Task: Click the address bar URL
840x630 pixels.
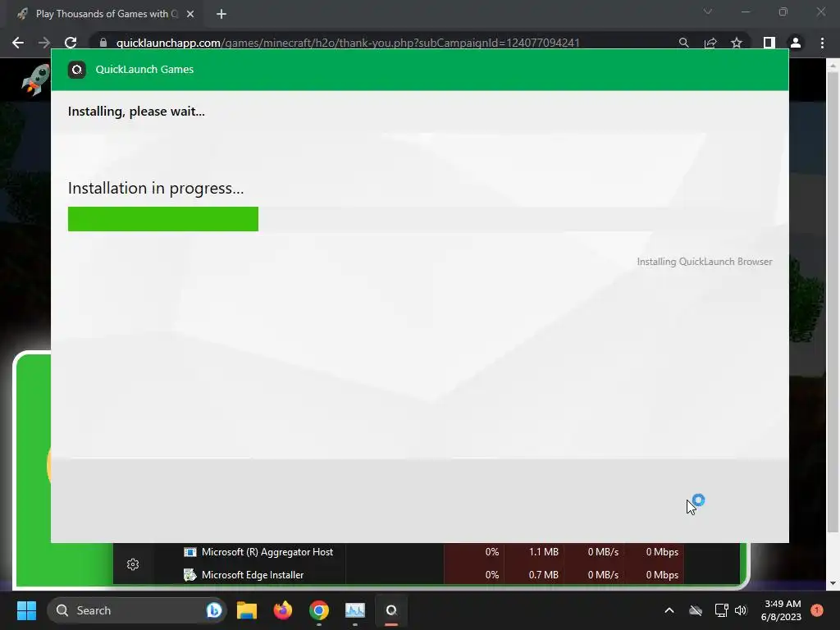Action: point(348,43)
